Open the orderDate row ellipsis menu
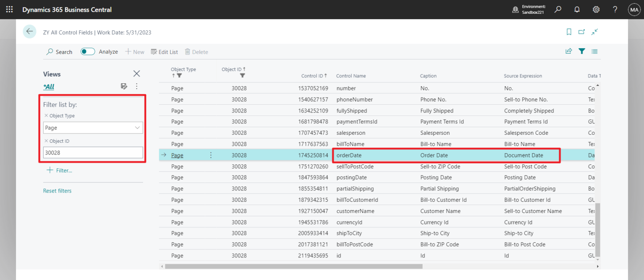Image resolution: width=644 pixels, height=280 pixels. 210,155
